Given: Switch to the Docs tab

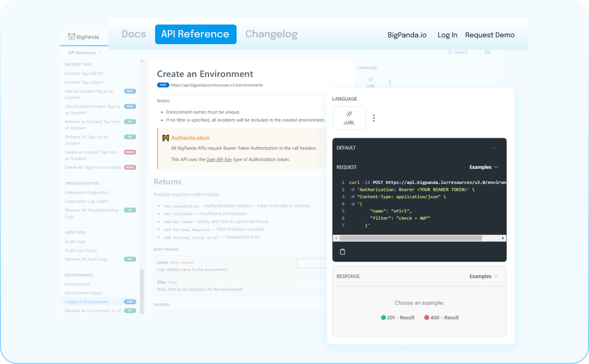Looking at the screenshot, I should [x=134, y=34].
